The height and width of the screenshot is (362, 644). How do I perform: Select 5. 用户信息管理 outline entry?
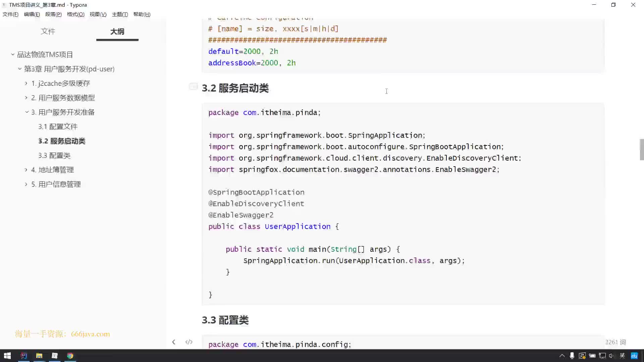pyautogui.click(x=56, y=184)
